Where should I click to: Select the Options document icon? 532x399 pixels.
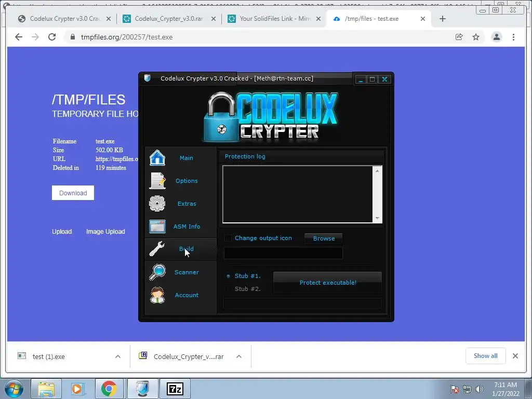[x=157, y=180]
